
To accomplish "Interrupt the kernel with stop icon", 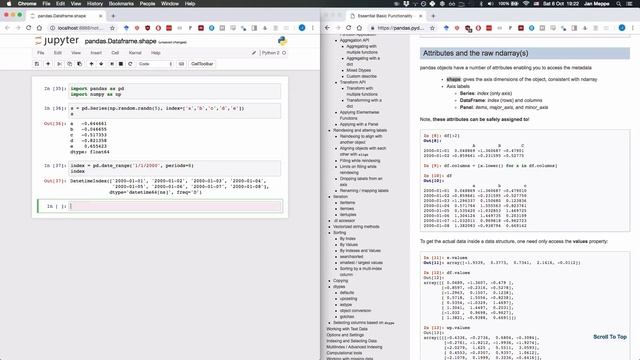I will [121, 64].
